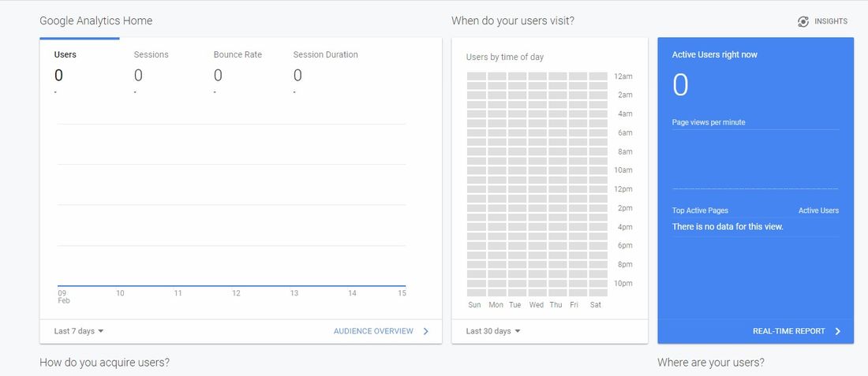Click the Sun day label on heatmap
This screenshot has height=376, width=868.
pos(474,305)
